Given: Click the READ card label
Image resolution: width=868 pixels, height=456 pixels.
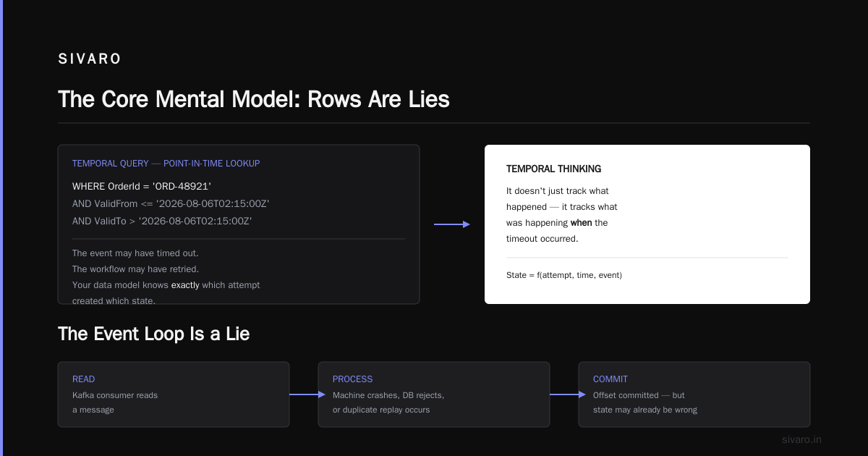Looking at the screenshot, I should click(83, 379).
